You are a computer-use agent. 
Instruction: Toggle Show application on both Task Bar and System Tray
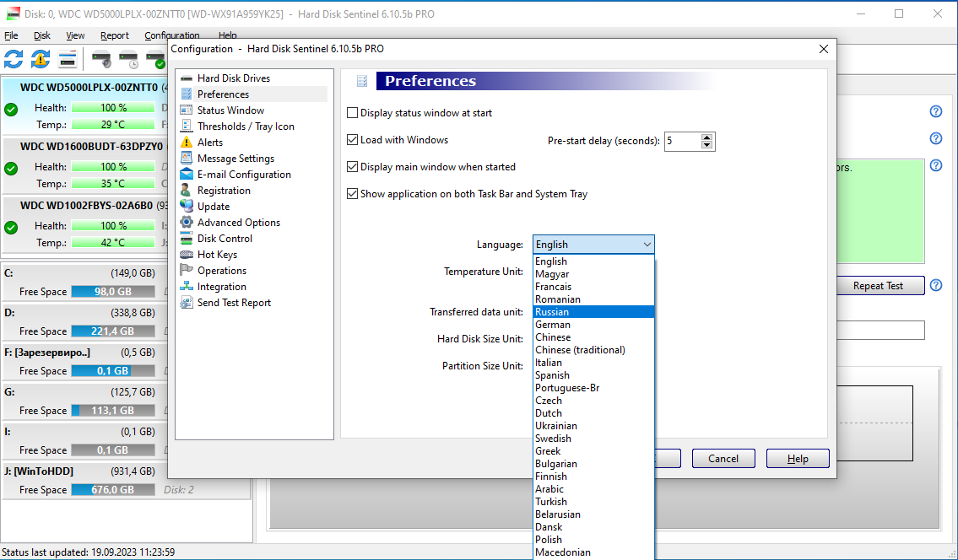pos(352,194)
